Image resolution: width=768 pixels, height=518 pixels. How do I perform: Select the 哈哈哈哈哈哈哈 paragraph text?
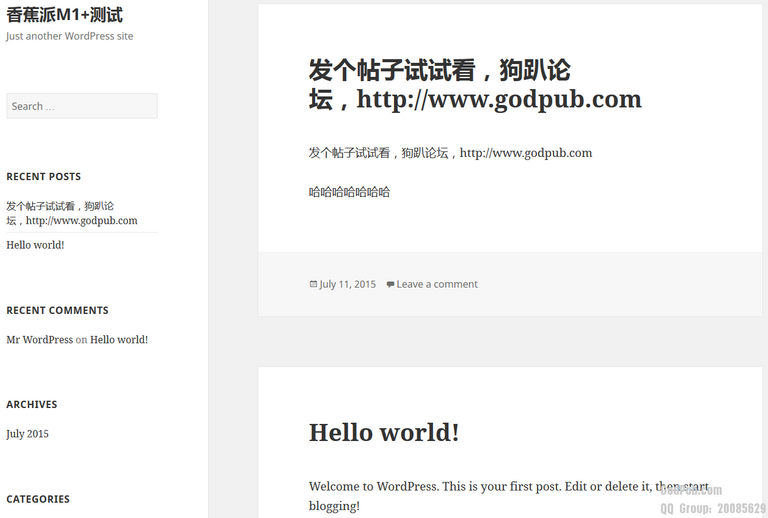[x=349, y=192]
